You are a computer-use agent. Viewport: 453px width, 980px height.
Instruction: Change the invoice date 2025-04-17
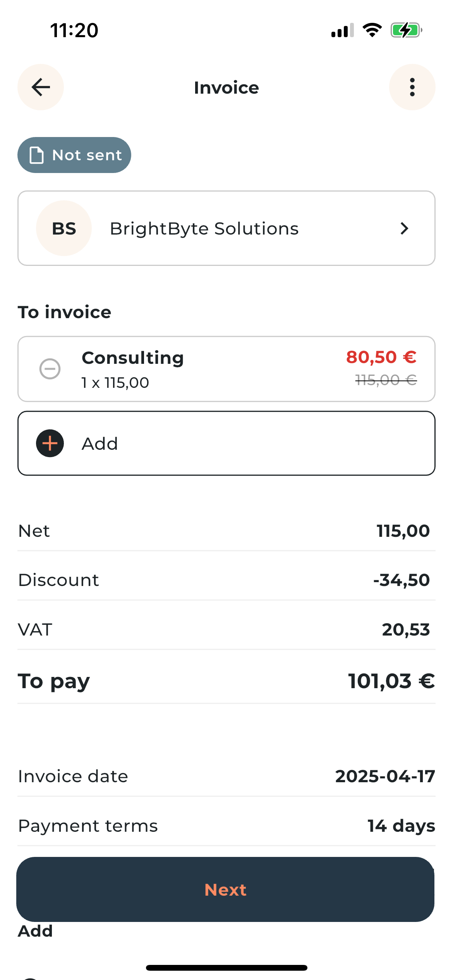click(x=385, y=776)
